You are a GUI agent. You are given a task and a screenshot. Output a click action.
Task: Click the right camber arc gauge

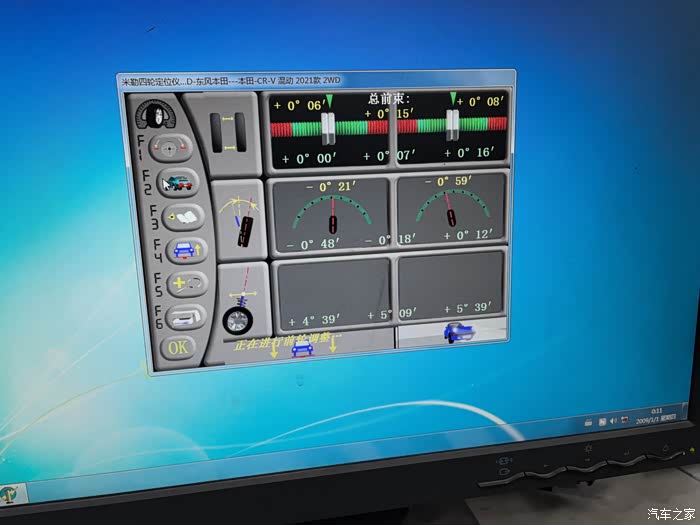pos(451,211)
